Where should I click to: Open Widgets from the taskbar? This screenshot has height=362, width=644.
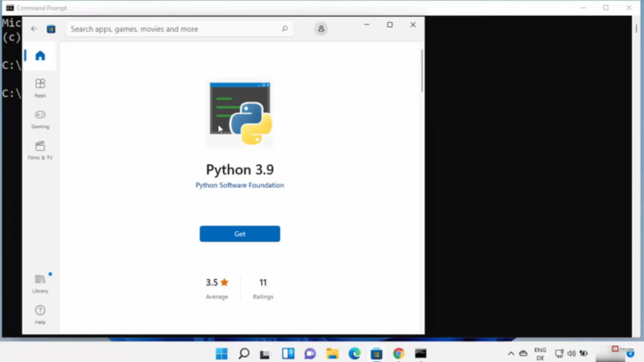click(288, 354)
